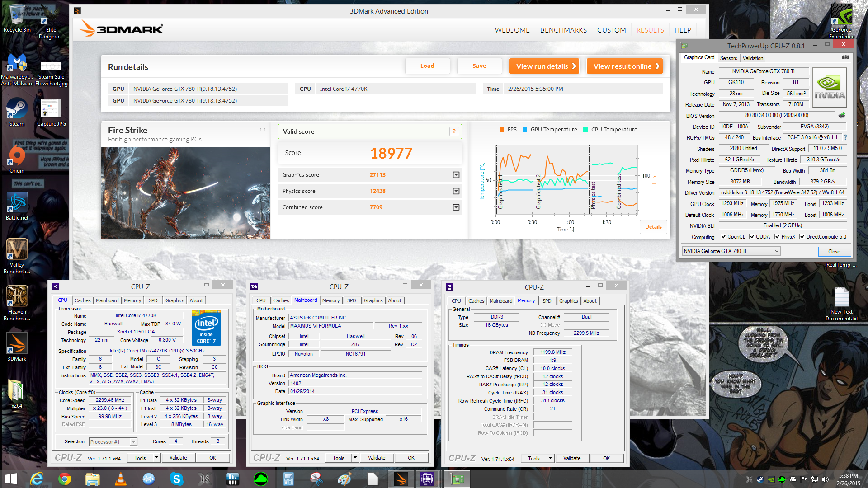This screenshot has width=868, height=488.
Task: Click taskbar clock showing 5:38 PM
Action: (x=848, y=479)
